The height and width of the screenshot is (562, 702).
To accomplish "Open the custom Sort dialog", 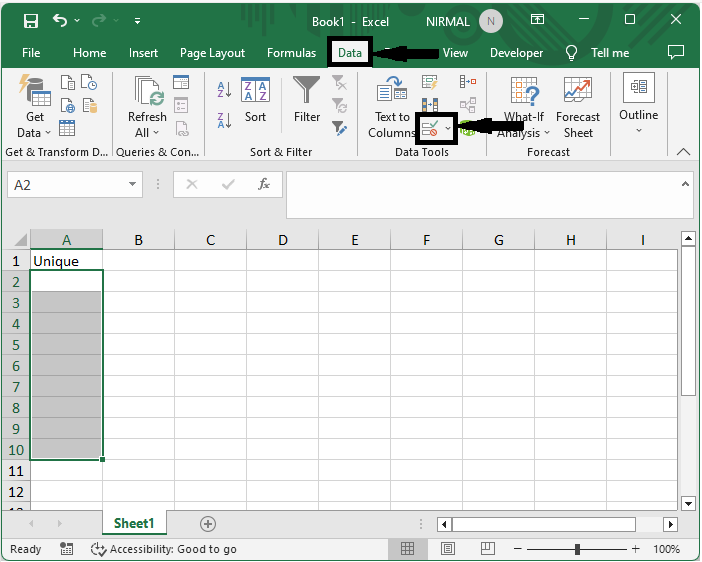I will (255, 100).
